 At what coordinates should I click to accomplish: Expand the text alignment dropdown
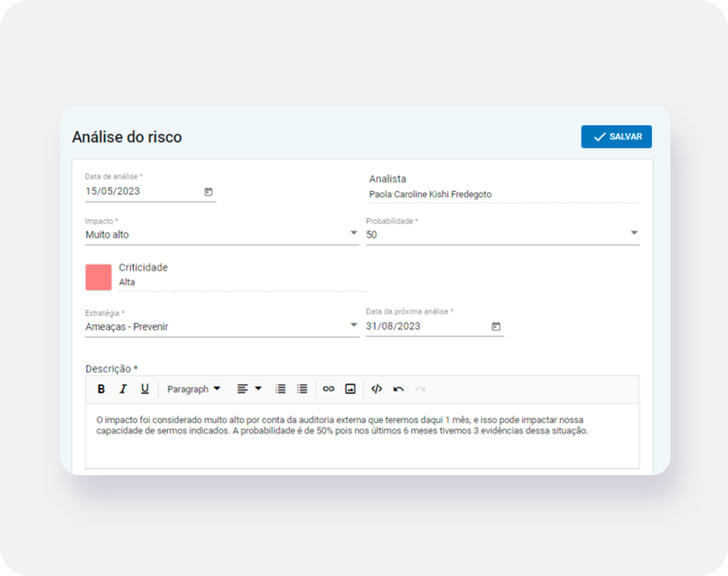click(x=249, y=389)
